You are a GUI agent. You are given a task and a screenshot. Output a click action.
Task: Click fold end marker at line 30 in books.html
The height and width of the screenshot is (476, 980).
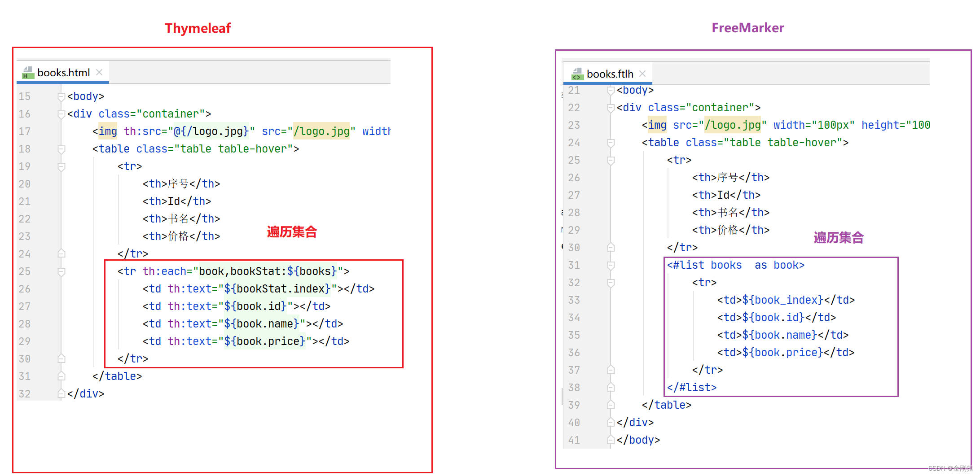coord(62,359)
